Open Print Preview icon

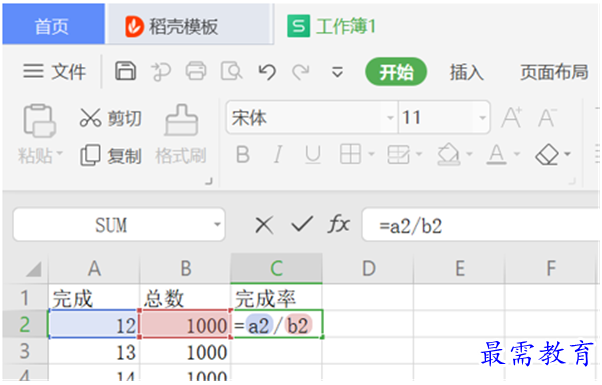click(x=231, y=71)
